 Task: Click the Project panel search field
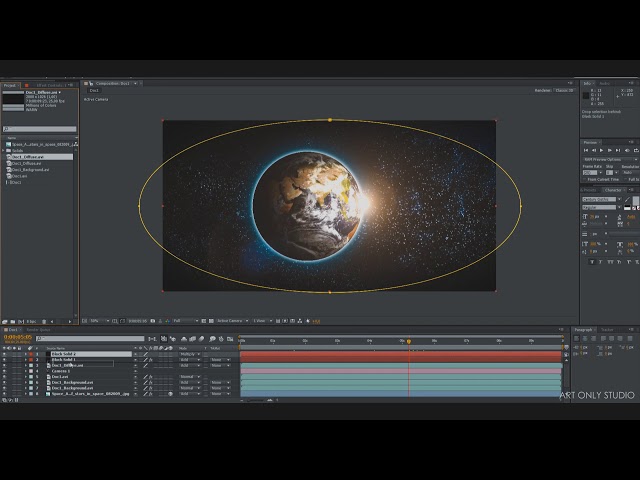point(39,129)
